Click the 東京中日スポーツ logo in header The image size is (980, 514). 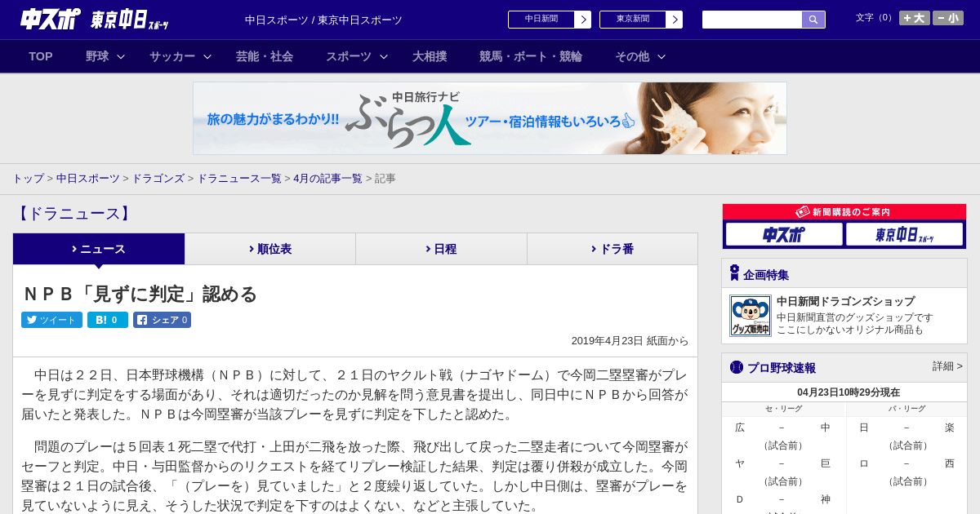coord(130,20)
